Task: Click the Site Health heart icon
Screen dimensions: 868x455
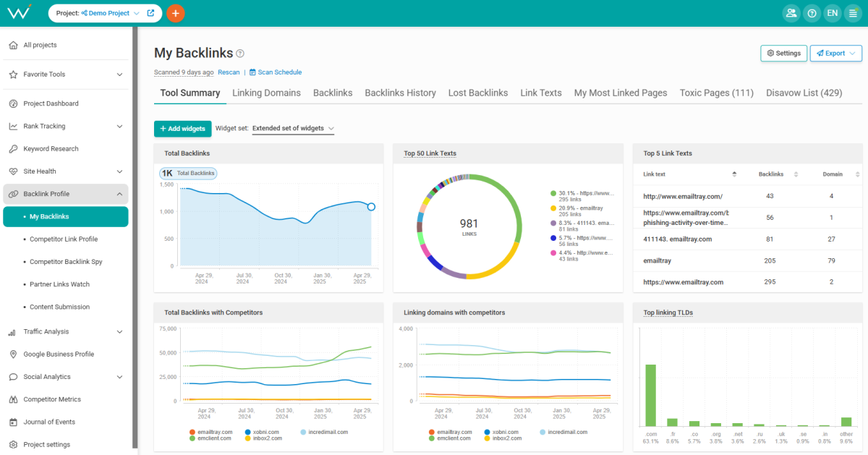Action: (x=13, y=171)
